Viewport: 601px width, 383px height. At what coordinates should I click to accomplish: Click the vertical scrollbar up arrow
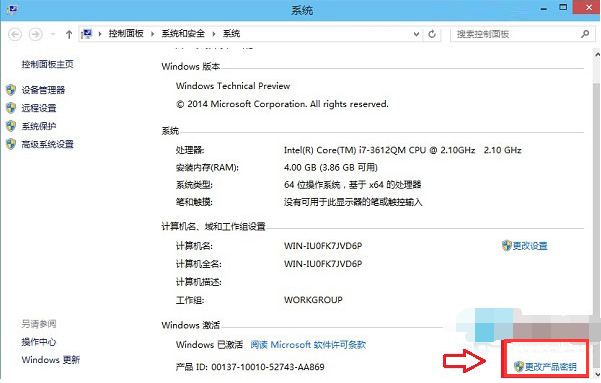pos(597,55)
